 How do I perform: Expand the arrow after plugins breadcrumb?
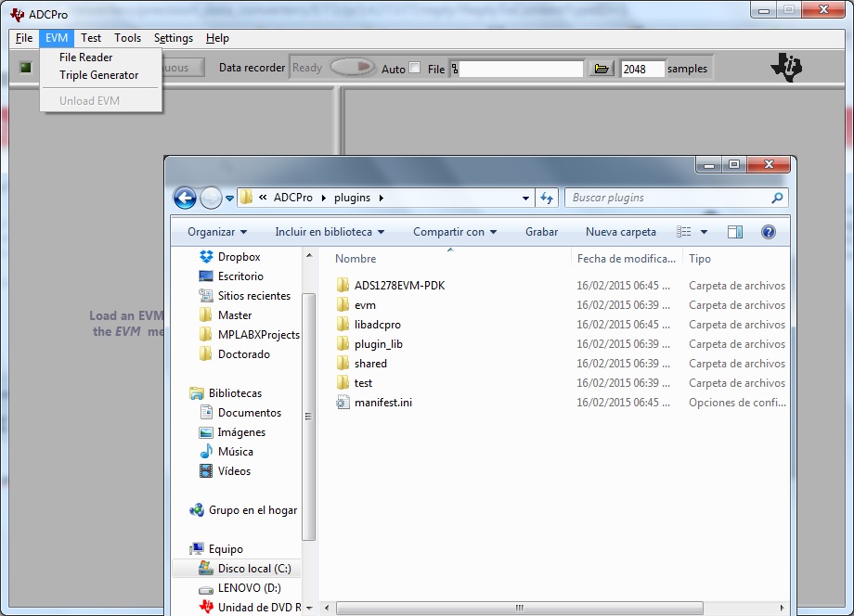click(382, 198)
